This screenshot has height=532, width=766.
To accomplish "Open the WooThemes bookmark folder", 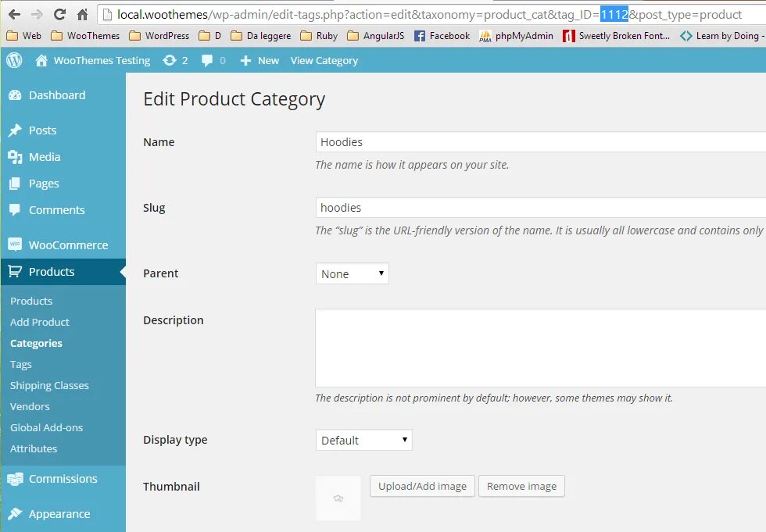I will click(x=85, y=36).
